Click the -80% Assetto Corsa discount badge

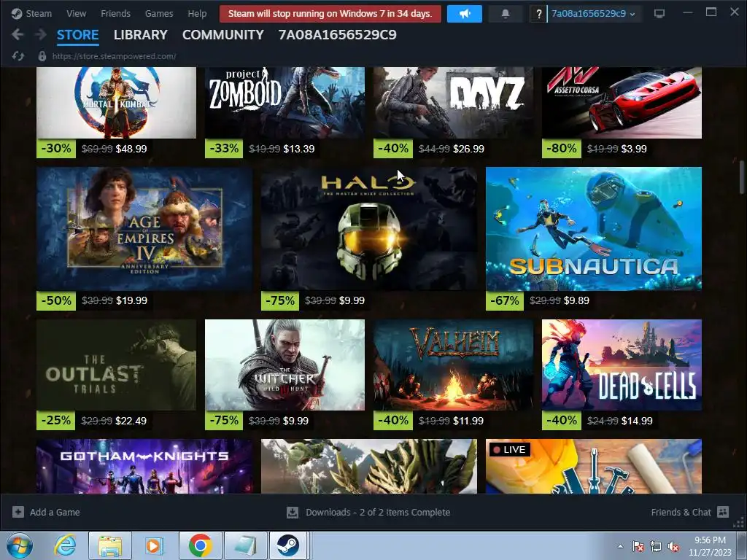point(562,149)
